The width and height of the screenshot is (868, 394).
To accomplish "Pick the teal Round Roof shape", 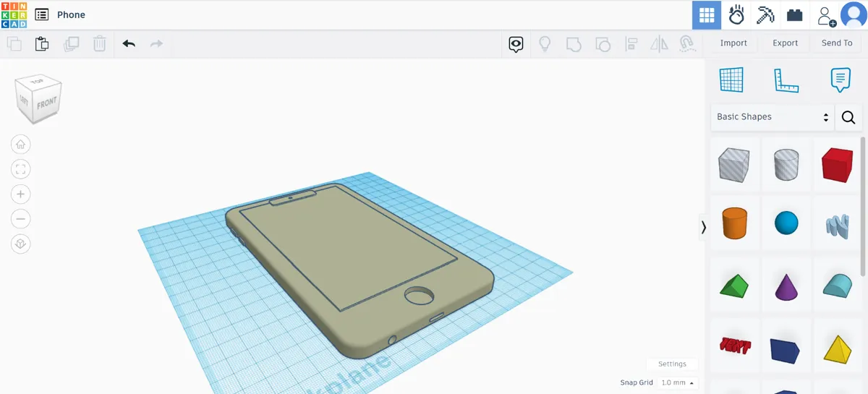I will [x=838, y=286].
